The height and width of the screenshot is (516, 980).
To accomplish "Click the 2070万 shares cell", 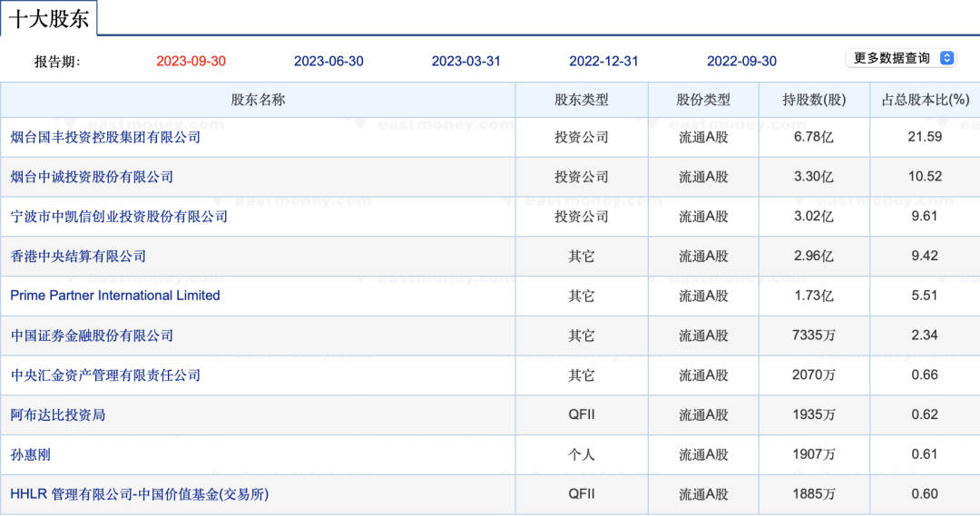I will [814, 375].
